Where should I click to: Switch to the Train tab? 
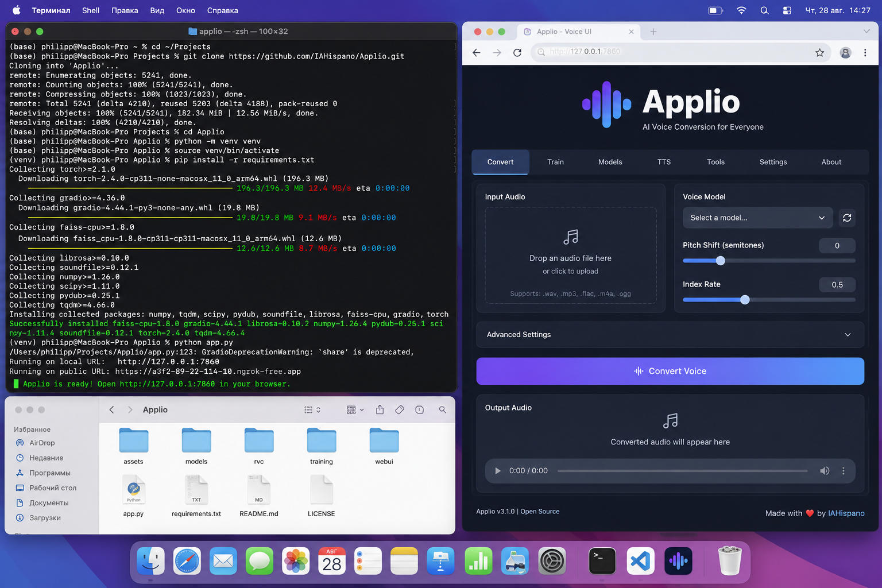[555, 162]
